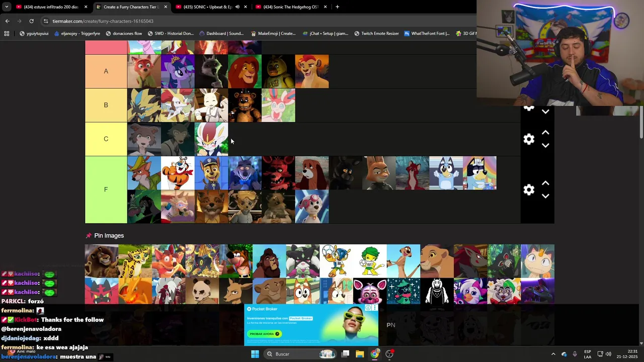Select pink Sylveon image in tier B
The width and height of the screenshot is (644, 362).
278,105
